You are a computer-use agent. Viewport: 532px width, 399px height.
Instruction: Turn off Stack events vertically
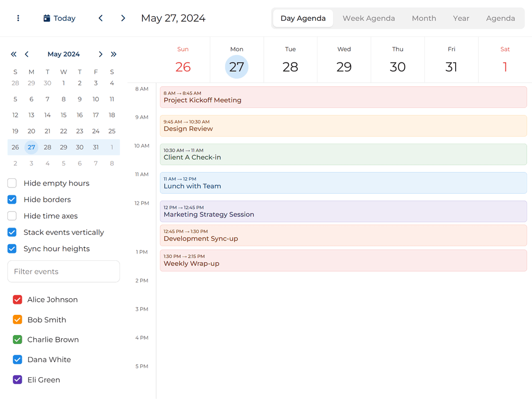tap(11, 232)
